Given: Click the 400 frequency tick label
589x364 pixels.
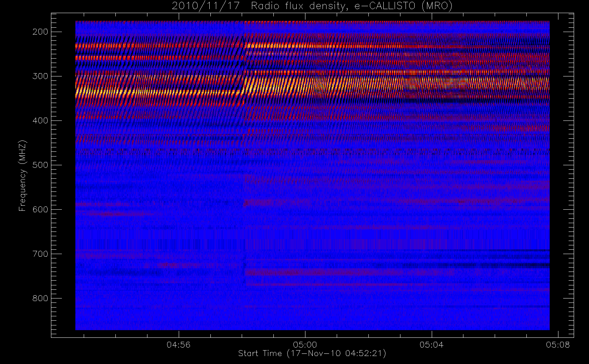Looking at the screenshot, I should coord(40,120).
